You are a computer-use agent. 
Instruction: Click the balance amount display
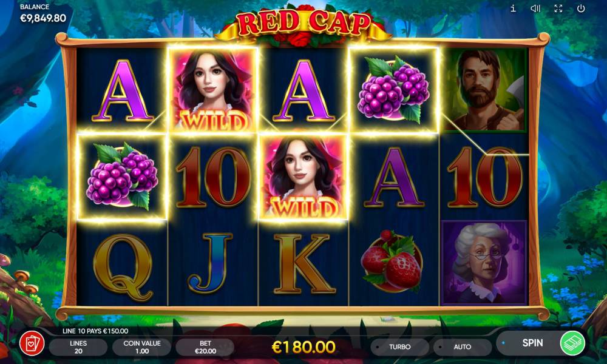(x=43, y=18)
